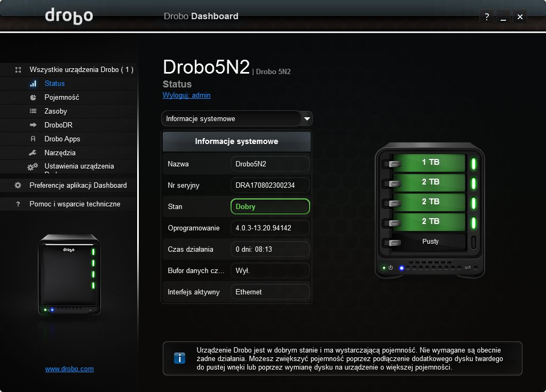Image resolution: width=546 pixels, height=392 pixels.
Task: Click the Informacje systemowe table header
Action: 236,141
